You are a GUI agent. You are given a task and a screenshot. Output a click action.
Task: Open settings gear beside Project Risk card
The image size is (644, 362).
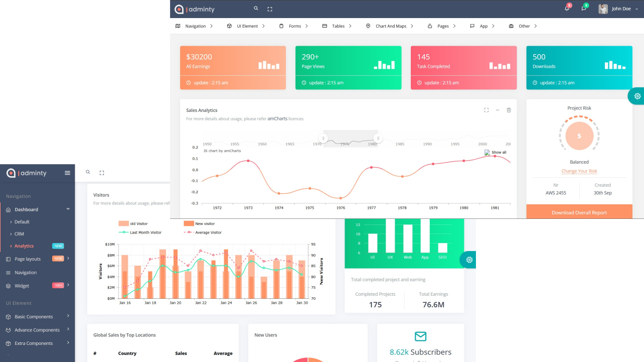point(637,96)
